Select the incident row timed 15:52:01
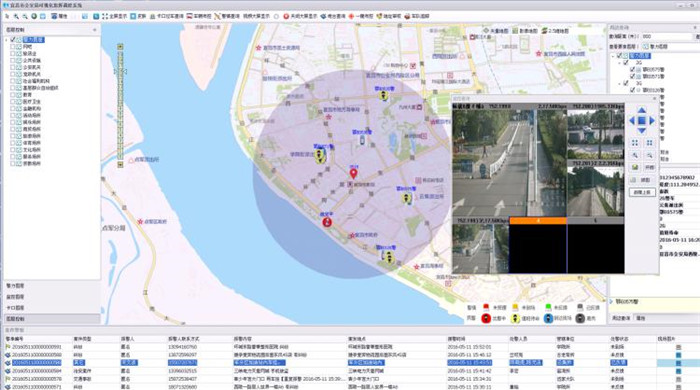This screenshot has width=700, height=390. coord(352,347)
